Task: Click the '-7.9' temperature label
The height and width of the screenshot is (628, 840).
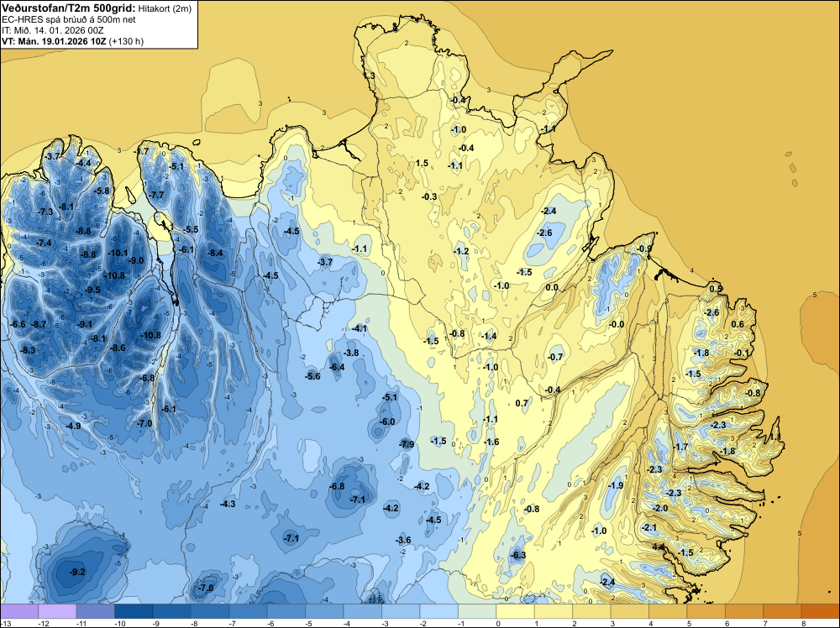Action: coord(407,444)
